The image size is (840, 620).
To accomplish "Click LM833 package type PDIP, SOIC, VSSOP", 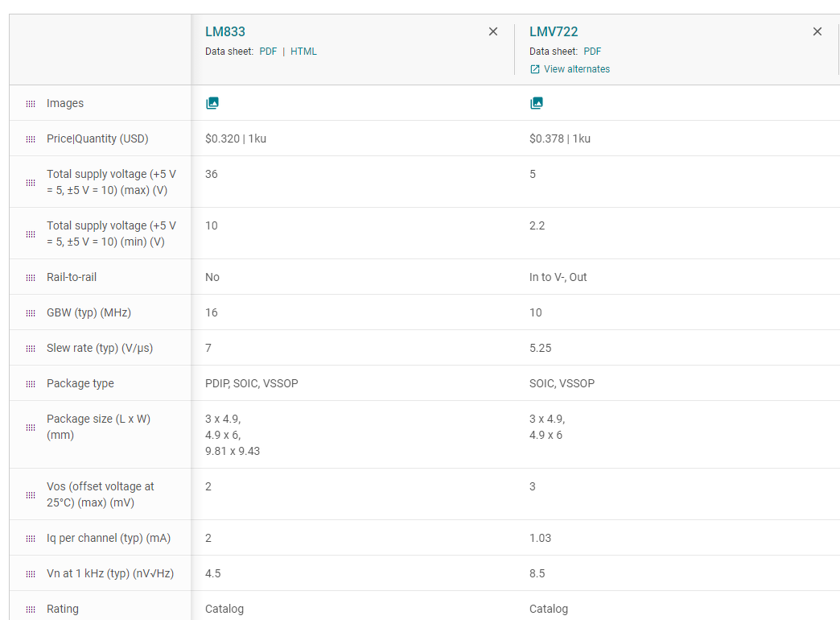I will coord(251,383).
